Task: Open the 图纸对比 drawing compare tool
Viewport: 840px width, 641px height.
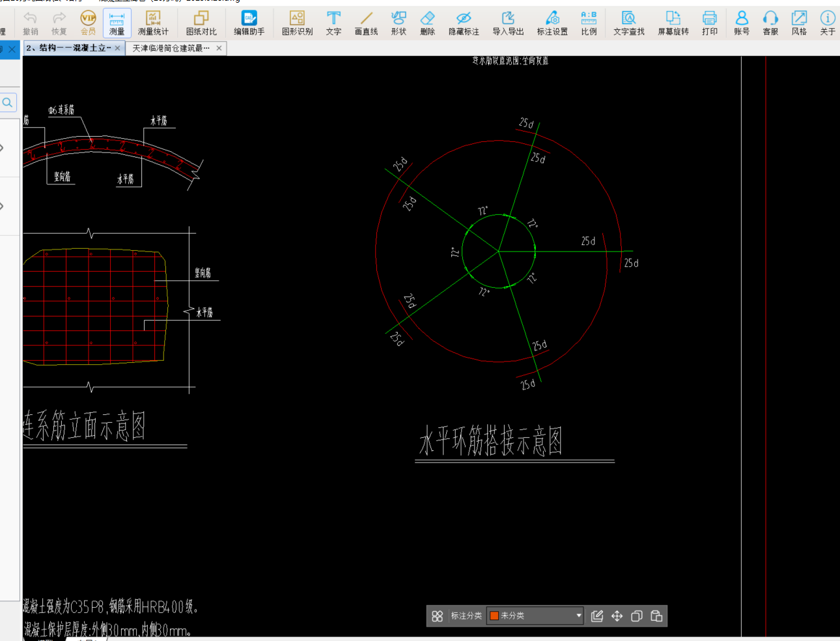Action: click(201, 23)
